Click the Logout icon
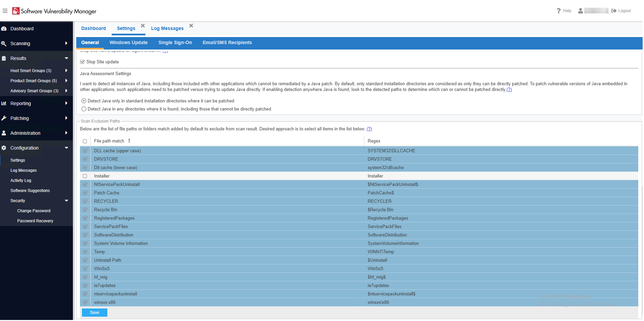 click(614, 11)
